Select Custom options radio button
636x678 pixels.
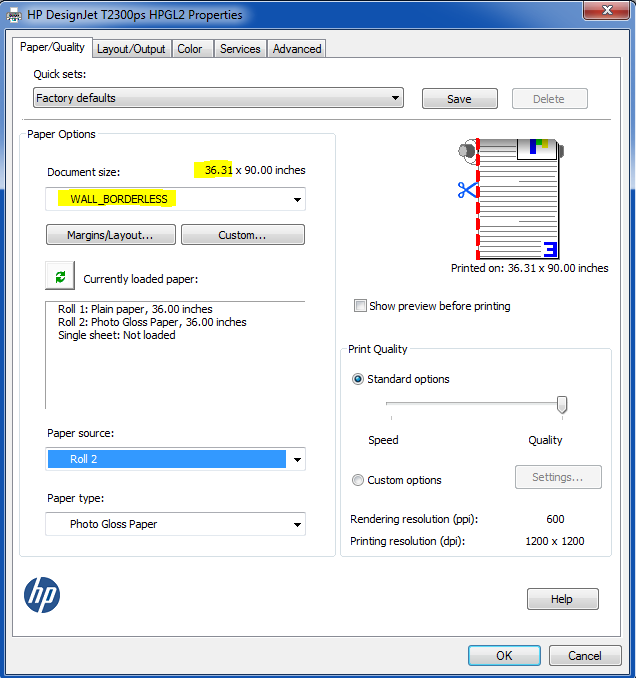[358, 480]
